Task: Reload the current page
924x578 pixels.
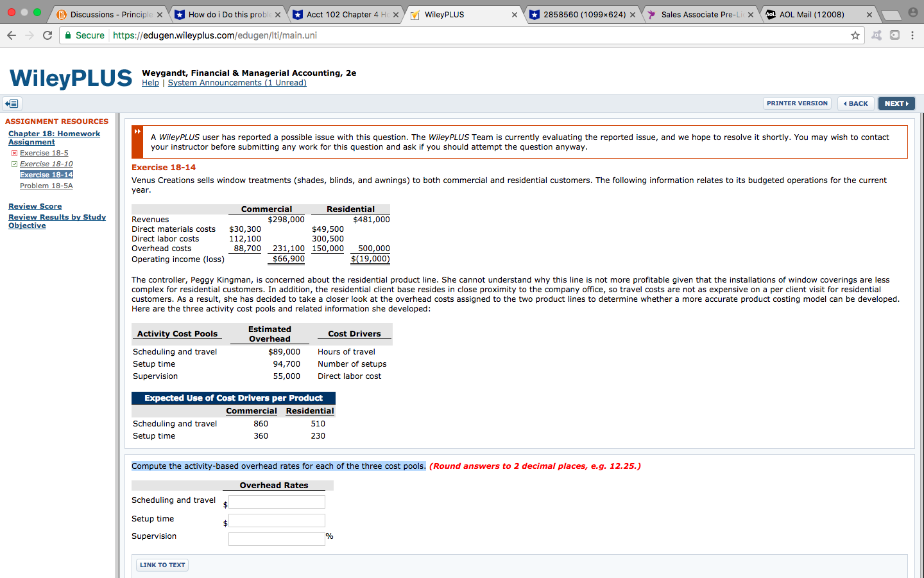Action: tap(47, 35)
